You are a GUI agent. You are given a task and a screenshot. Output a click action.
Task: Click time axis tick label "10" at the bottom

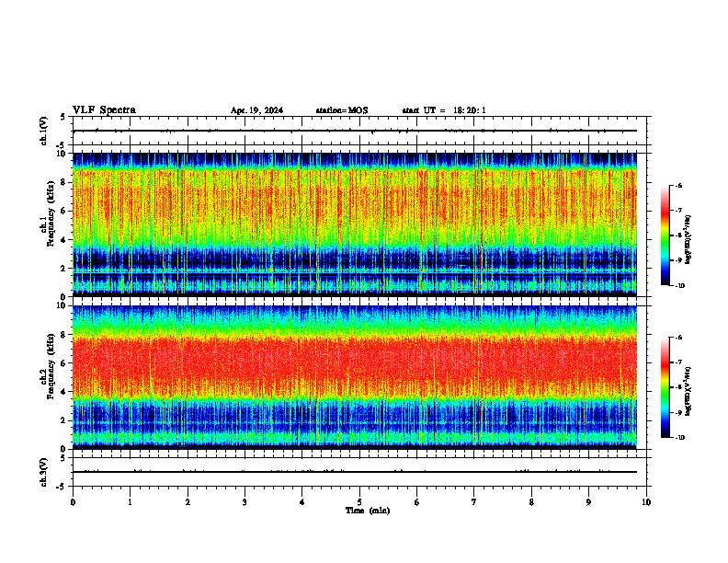[646, 502]
